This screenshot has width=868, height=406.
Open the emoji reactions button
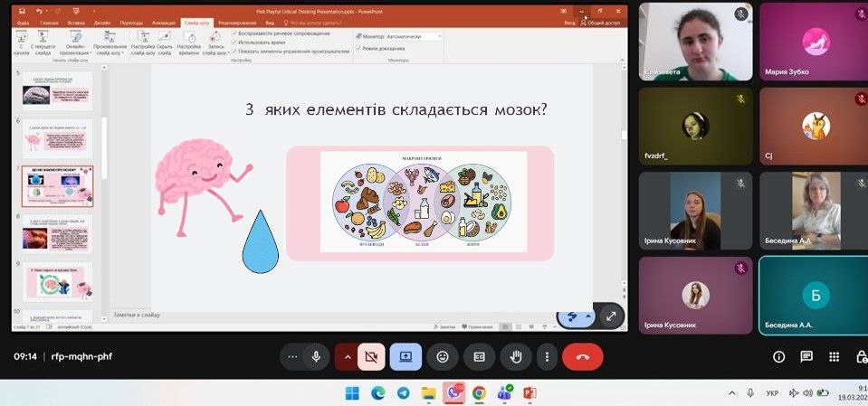443,357
